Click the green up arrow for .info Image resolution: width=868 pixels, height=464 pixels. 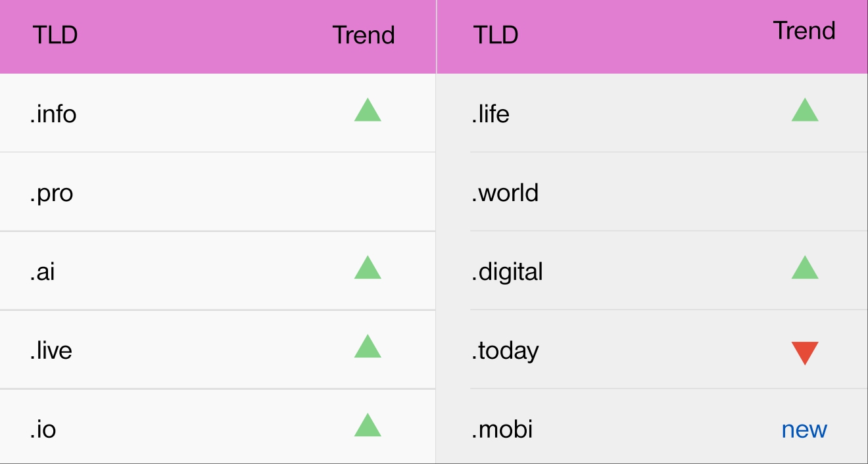coord(368,110)
